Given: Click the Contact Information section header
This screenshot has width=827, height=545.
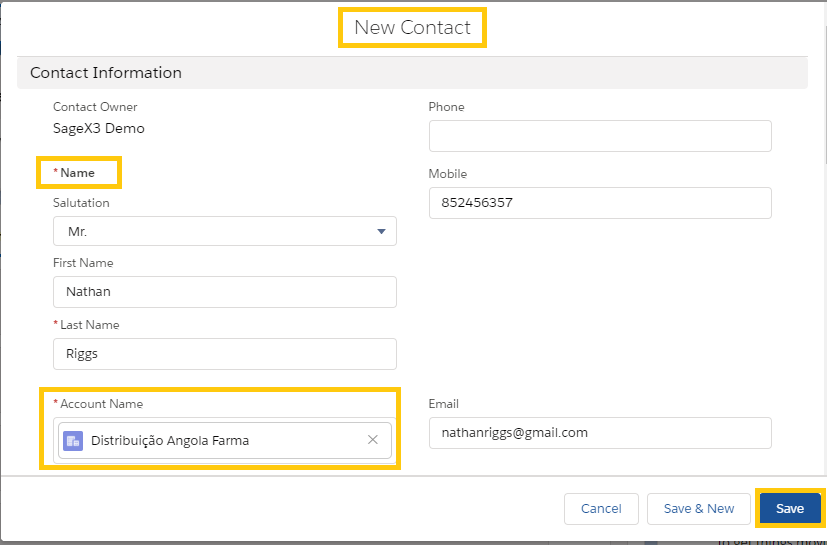Looking at the screenshot, I should (x=412, y=73).
